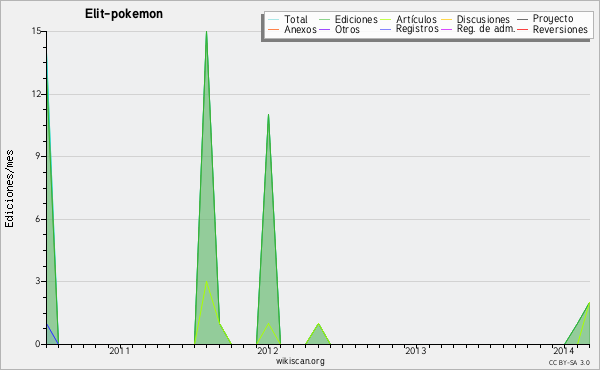Click the blue Registros legend line
This screenshot has height=370, width=600.
pyautogui.click(x=385, y=29)
